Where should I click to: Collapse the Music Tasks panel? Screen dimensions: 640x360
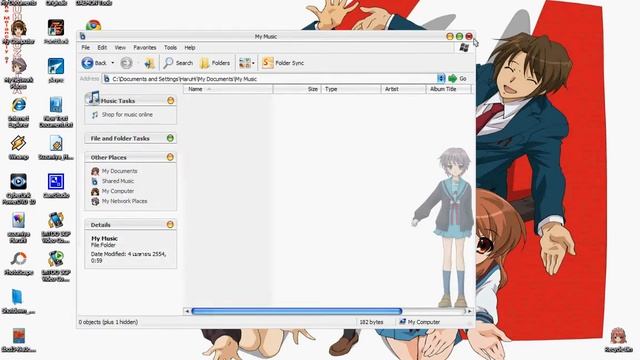click(x=171, y=100)
